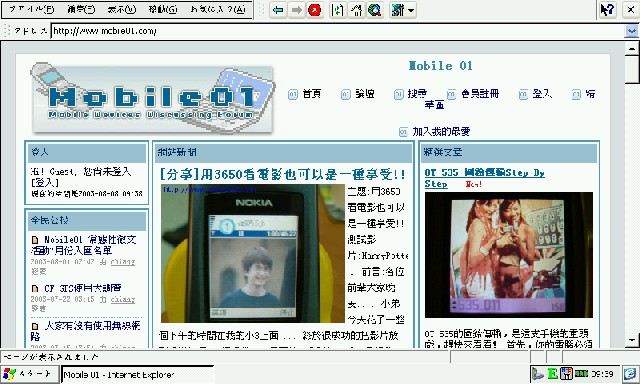The image size is (640, 384).
Task: Open the 移動(G) menu
Action: click(163, 9)
